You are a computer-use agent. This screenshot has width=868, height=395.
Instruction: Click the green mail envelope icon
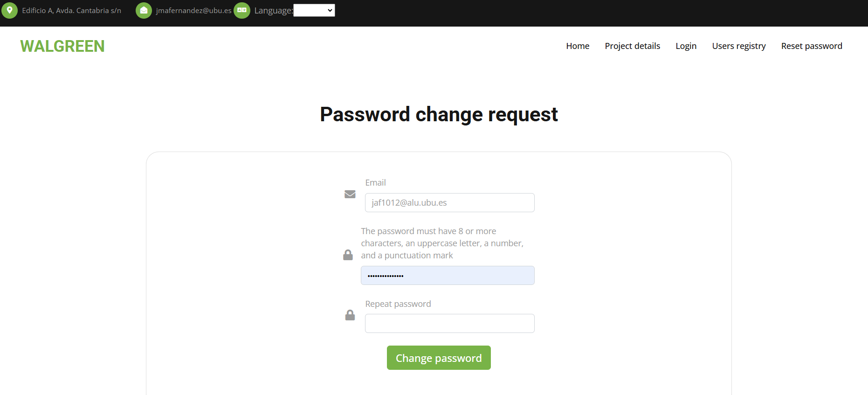(144, 10)
